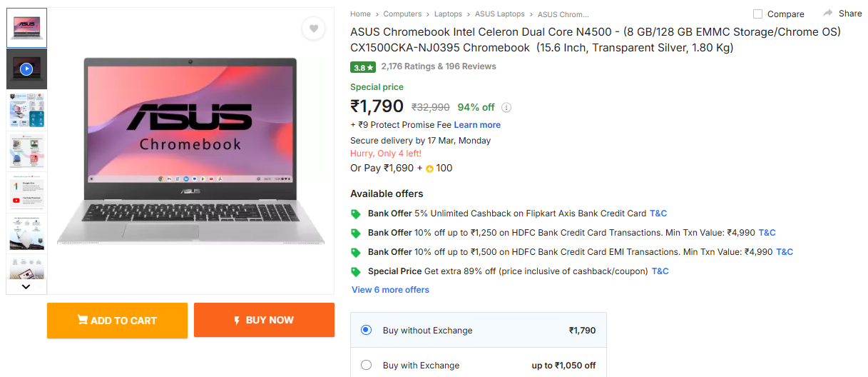Image resolution: width=868 pixels, height=377 pixels.
Task: Click the Share arrow icon
Action: click(x=828, y=14)
